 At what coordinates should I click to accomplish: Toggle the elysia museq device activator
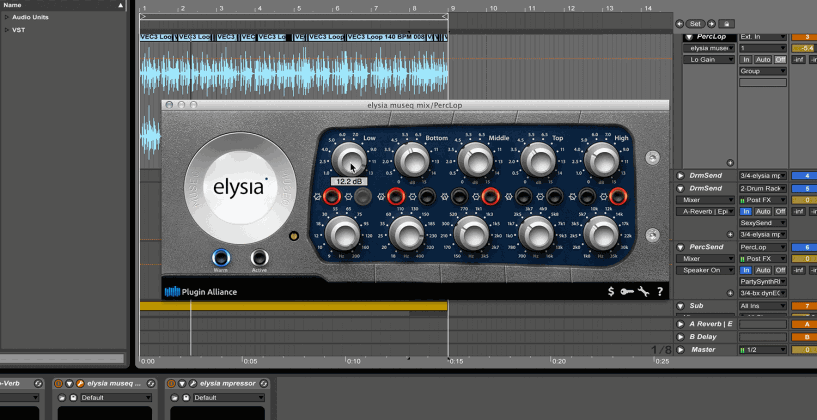pyautogui.click(x=58, y=384)
